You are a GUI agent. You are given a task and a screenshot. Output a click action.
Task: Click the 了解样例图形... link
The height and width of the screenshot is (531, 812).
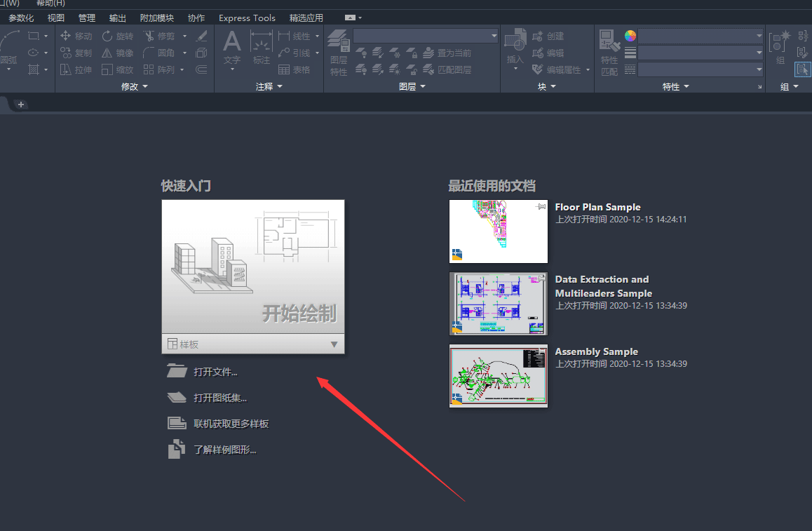point(225,450)
